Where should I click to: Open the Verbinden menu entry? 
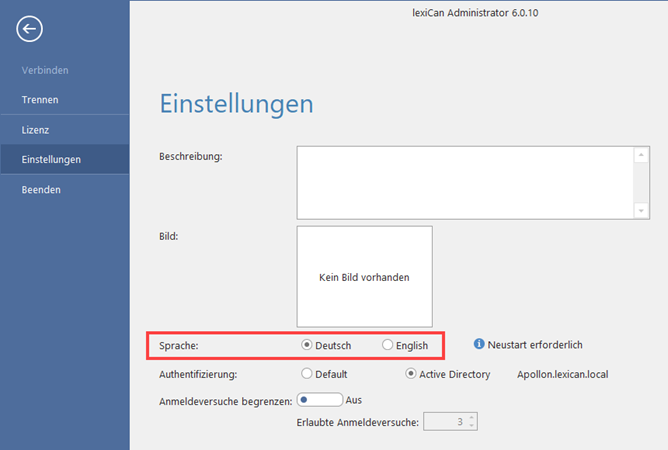(x=45, y=70)
